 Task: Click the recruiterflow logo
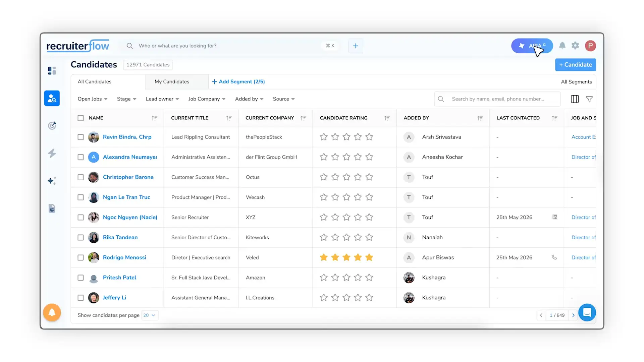(78, 46)
